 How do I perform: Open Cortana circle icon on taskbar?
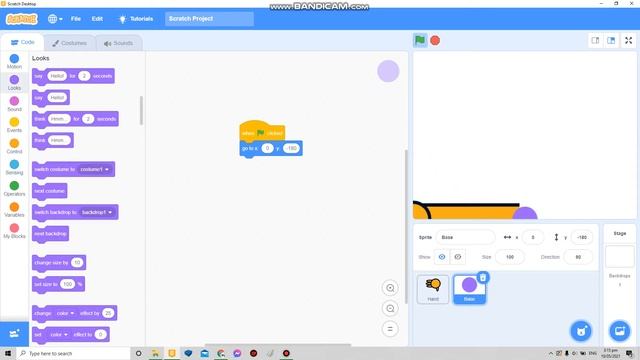click(138, 353)
